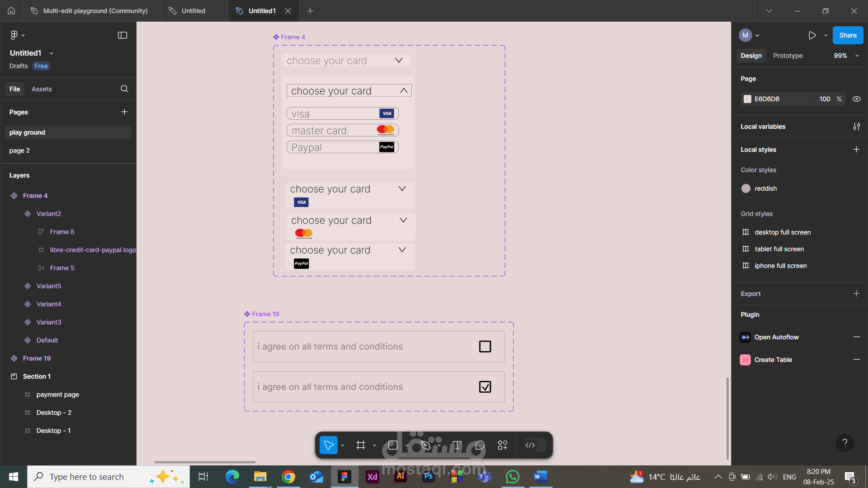868x488 pixels.
Task: Open the present options chevron
Action: coord(826,35)
